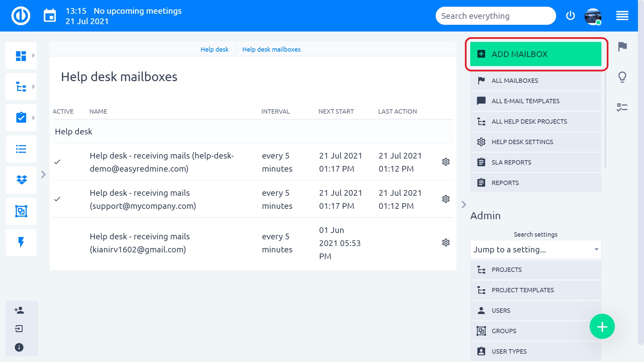Collapse the right panel with chevron
This screenshot has height=362, width=644.
[464, 204]
